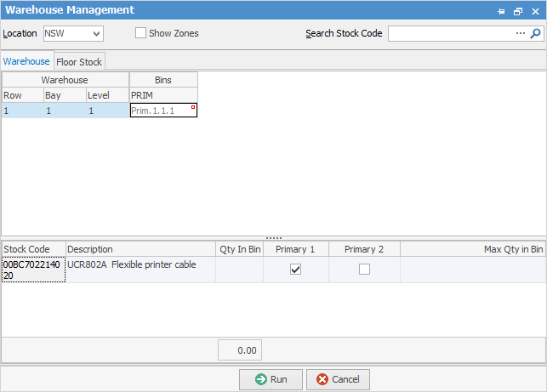547x392 pixels.
Task: Select the Warehouse tab
Action: tap(26, 62)
